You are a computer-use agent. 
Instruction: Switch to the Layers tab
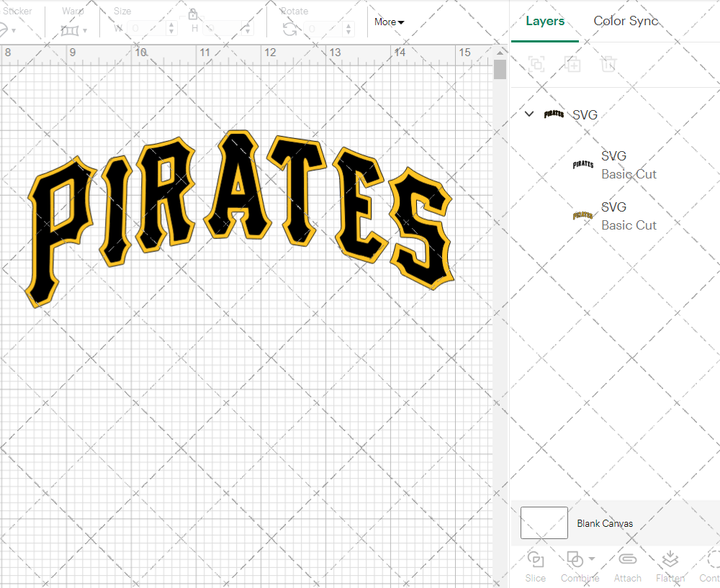(x=544, y=21)
